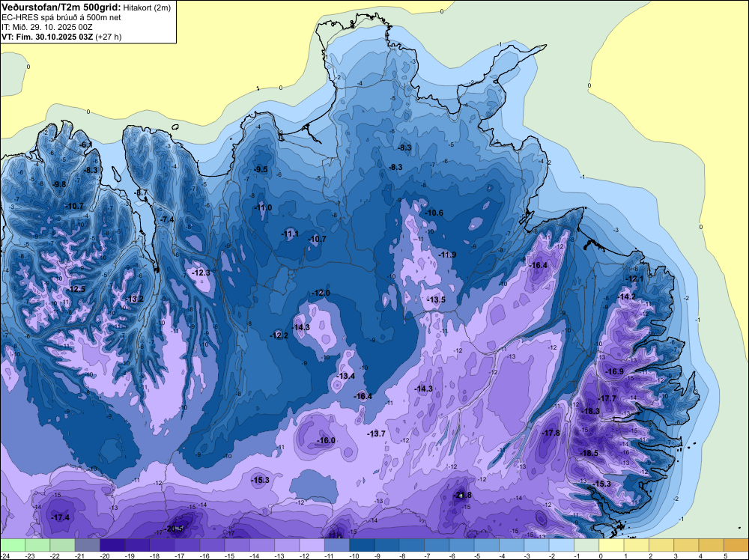Click the '-9.8' temperature value
Screen dimensions: 749x560
(59, 184)
